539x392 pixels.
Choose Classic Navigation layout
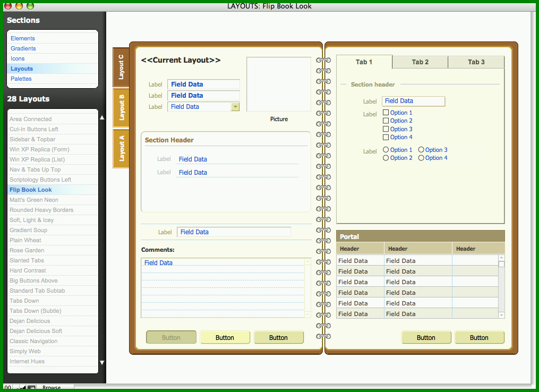53,341
